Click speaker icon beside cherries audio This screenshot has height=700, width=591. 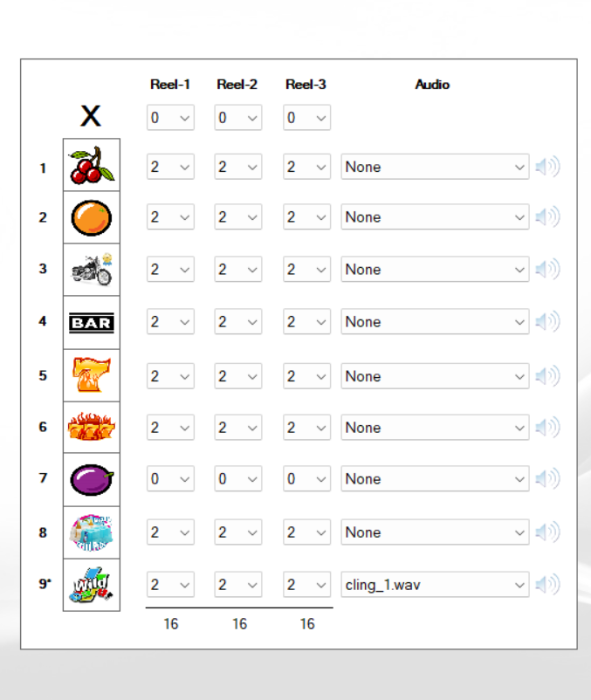pos(547,167)
